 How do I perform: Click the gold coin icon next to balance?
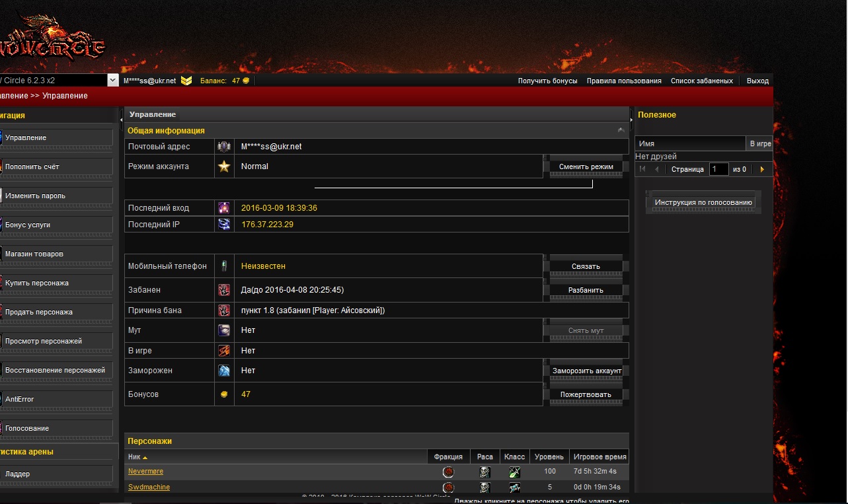(x=246, y=81)
